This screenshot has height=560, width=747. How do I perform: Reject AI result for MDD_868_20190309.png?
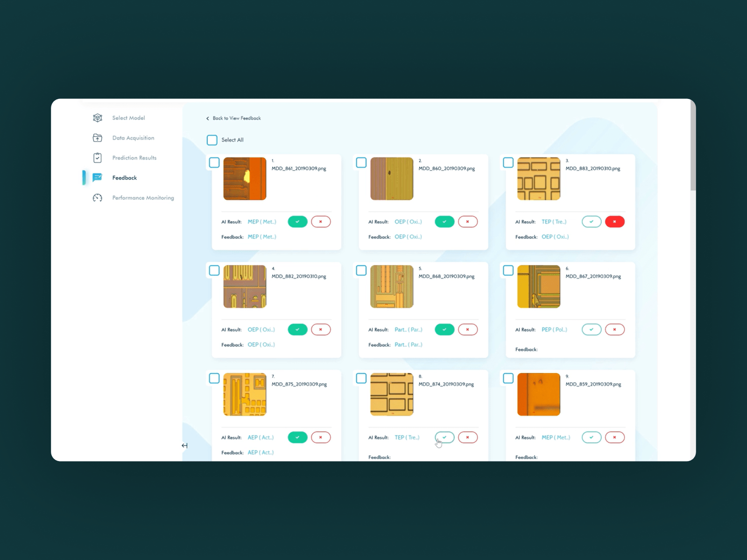[468, 329]
